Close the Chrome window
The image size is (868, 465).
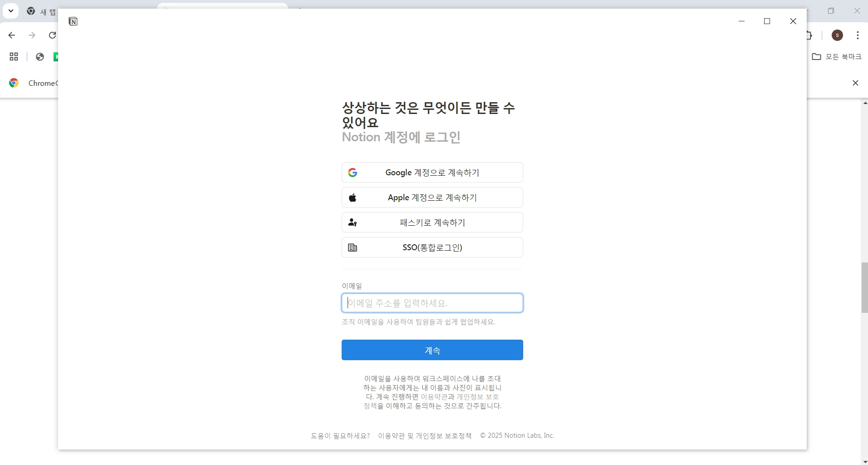(x=857, y=11)
